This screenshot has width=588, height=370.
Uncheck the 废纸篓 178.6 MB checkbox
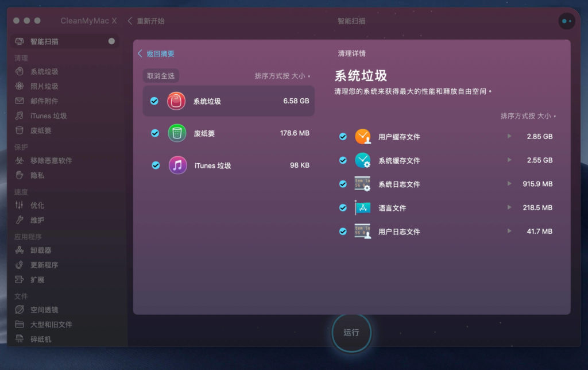click(155, 133)
